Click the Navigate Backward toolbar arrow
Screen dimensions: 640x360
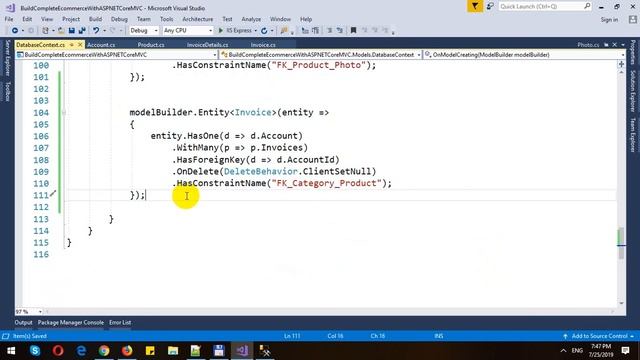click(x=15, y=31)
